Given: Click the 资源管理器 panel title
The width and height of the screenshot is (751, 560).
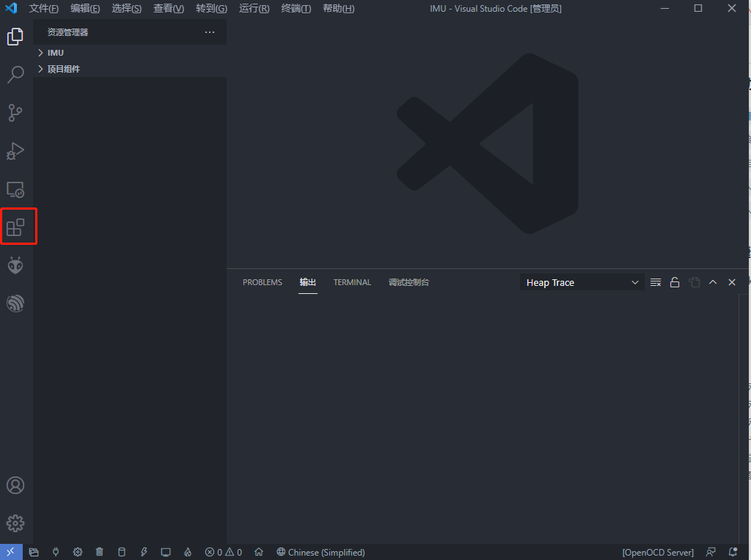Looking at the screenshot, I should 67,32.
